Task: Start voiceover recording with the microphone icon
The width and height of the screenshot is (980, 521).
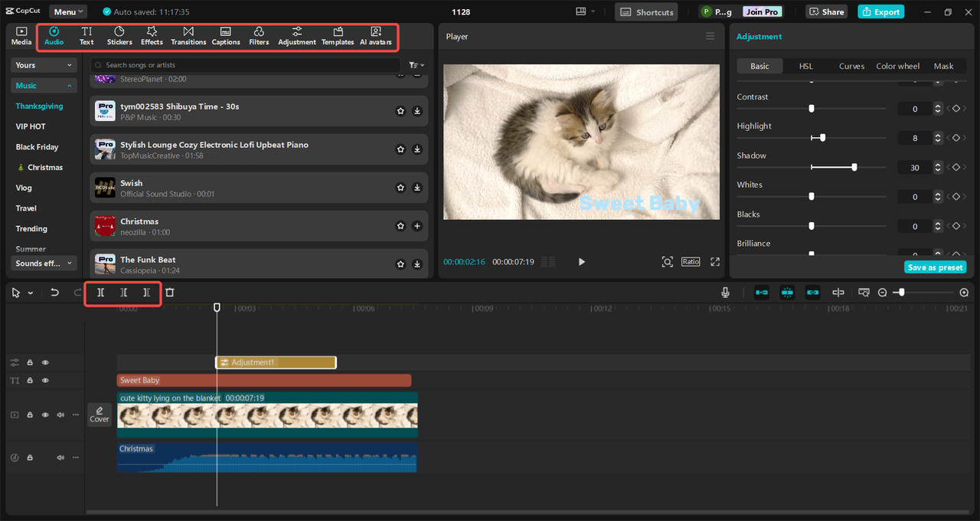Action: (725, 293)
